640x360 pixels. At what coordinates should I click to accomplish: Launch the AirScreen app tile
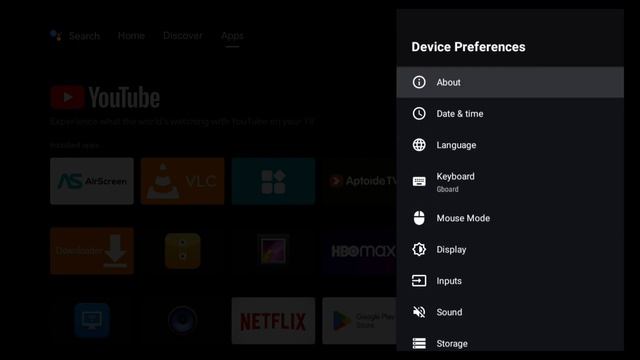coord(92,181)
